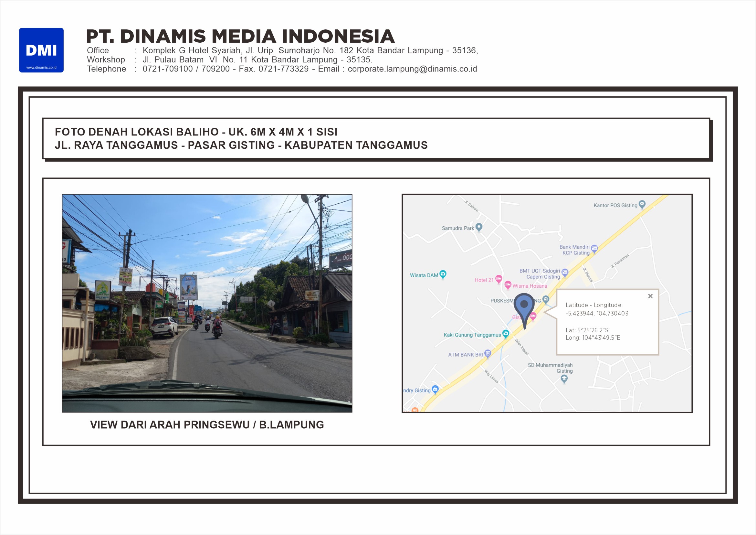
Task: Click the Jl. Pesantren street label
Action: pyautogui.click(x=620, y=261)
